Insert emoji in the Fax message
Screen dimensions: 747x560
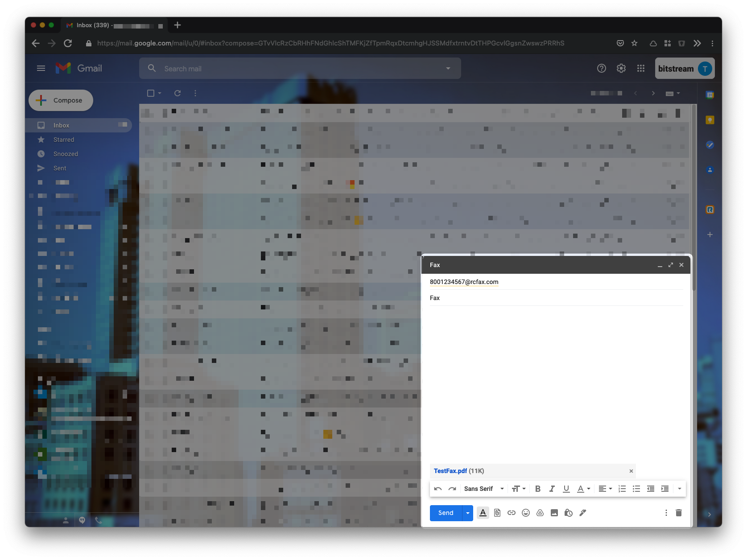point(526,513)
